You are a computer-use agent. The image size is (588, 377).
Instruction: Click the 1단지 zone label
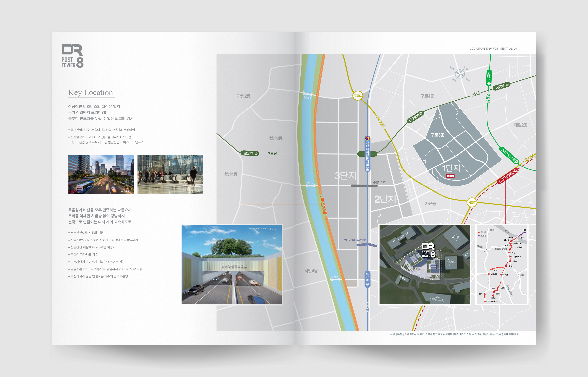pyautogui.click(x=451, y=168)
